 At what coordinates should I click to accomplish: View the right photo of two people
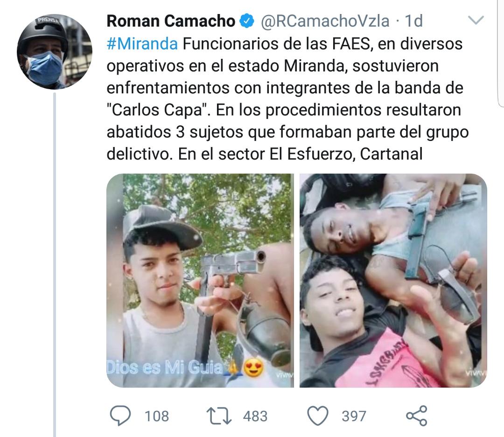click(393, 281)
